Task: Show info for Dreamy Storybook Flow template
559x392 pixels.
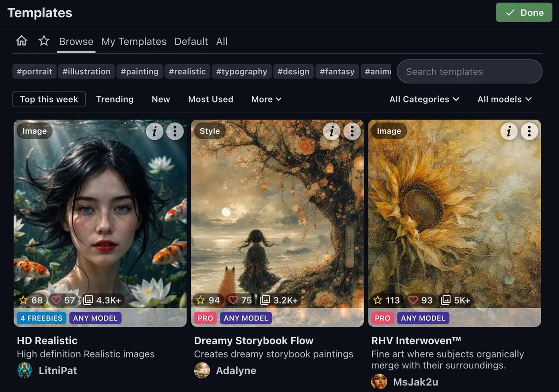Action: click(331, 131)
